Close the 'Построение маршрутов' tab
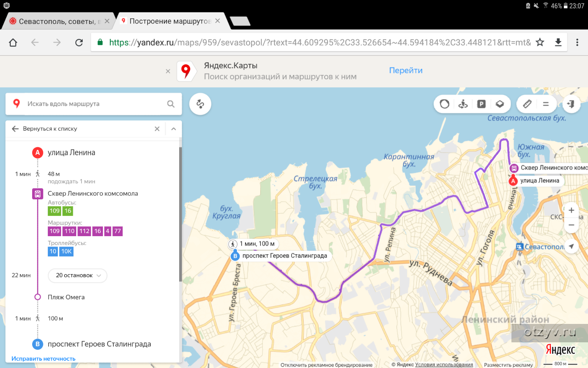 coord(217,21)
